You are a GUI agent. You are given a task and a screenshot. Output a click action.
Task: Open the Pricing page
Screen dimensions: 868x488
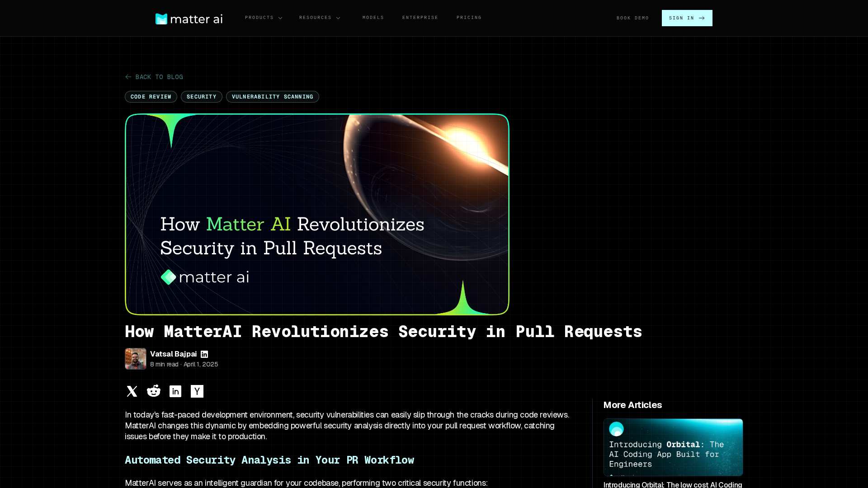tap(469, 18)
